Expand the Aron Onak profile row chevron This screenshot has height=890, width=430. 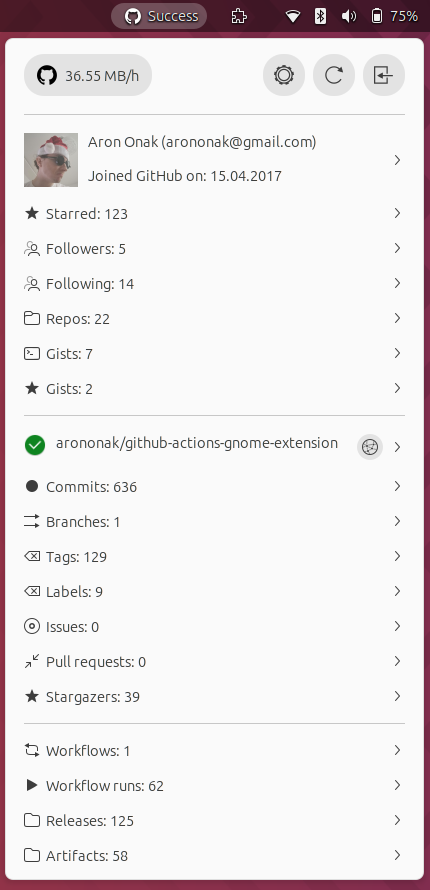pos(397,160)
